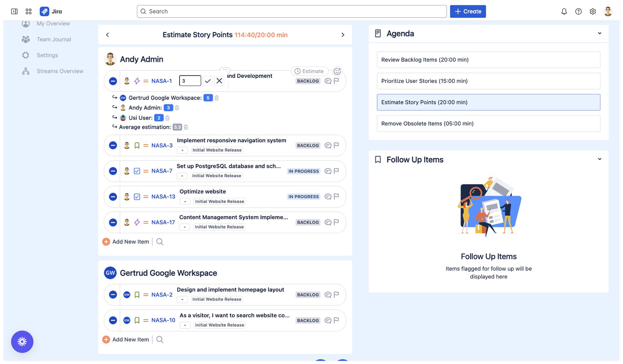
Task: Flag NASA-17 for follow up
Action: (x=336, y=222)
